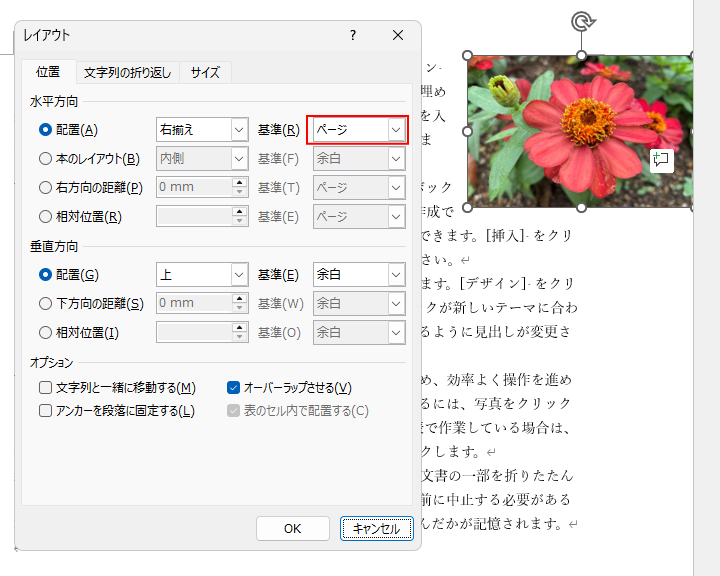Uncheck オーバーラップさせる(V) checkbox
Image resolution: width=720 pixels, height=576 pixels.
click(233, 388)
